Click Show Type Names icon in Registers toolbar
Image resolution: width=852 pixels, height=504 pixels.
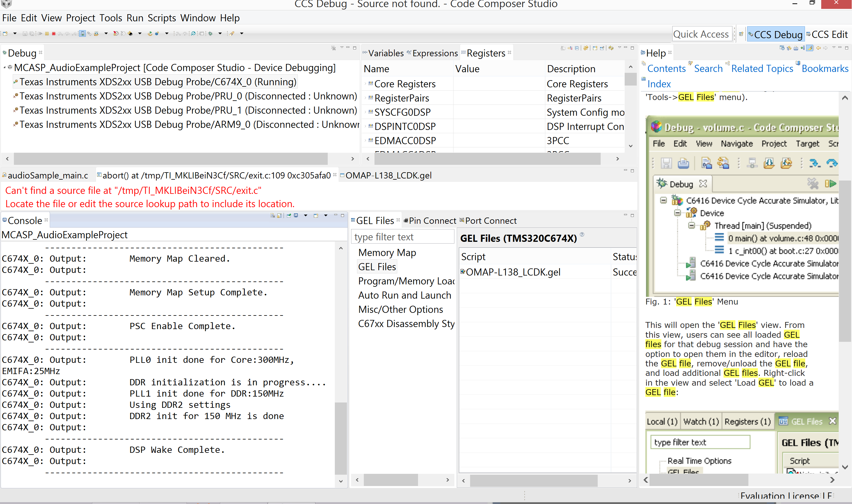[563, 48]
